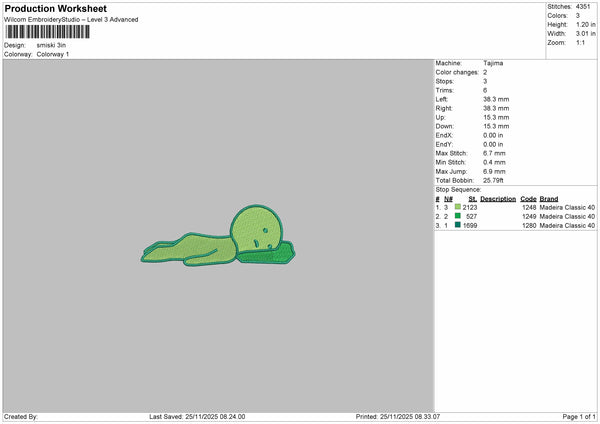Click the dark green pillow in the design
This screenshot has height=424, width=600.
pyautogui.click(x=266, y=256)
